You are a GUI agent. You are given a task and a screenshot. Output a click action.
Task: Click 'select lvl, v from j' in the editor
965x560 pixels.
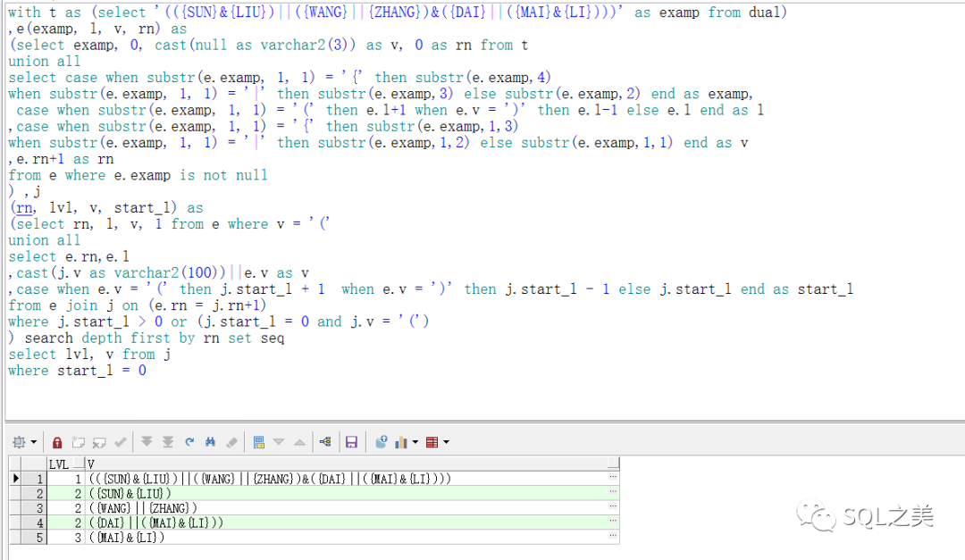coord(89,355)
